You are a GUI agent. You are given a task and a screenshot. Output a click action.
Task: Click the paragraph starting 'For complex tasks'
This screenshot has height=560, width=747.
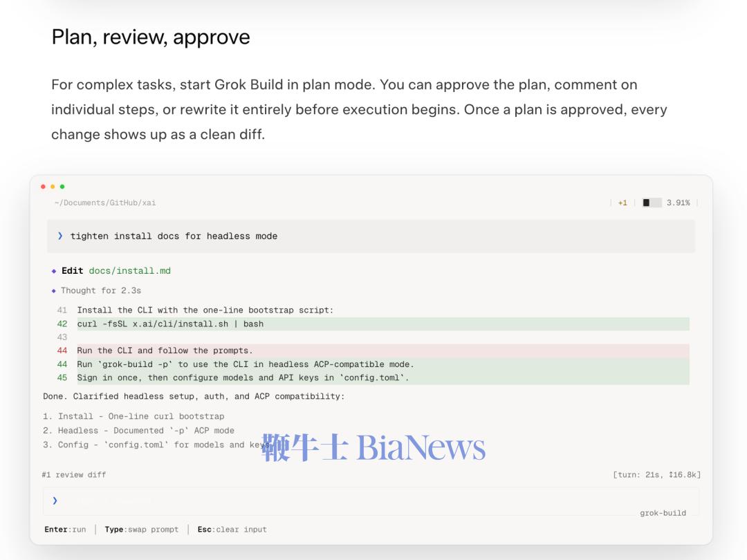[x=359, y=109]
